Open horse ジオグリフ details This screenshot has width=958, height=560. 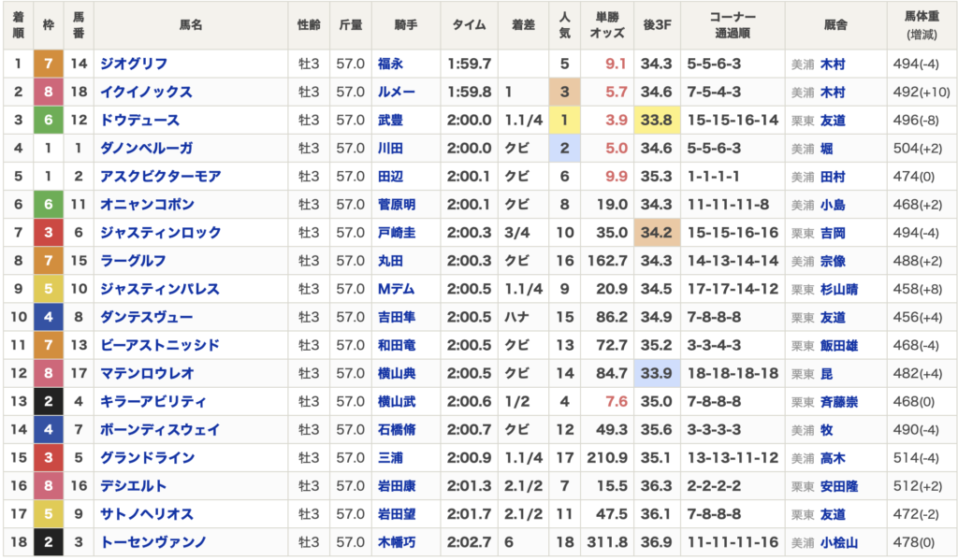click(134, 64)
